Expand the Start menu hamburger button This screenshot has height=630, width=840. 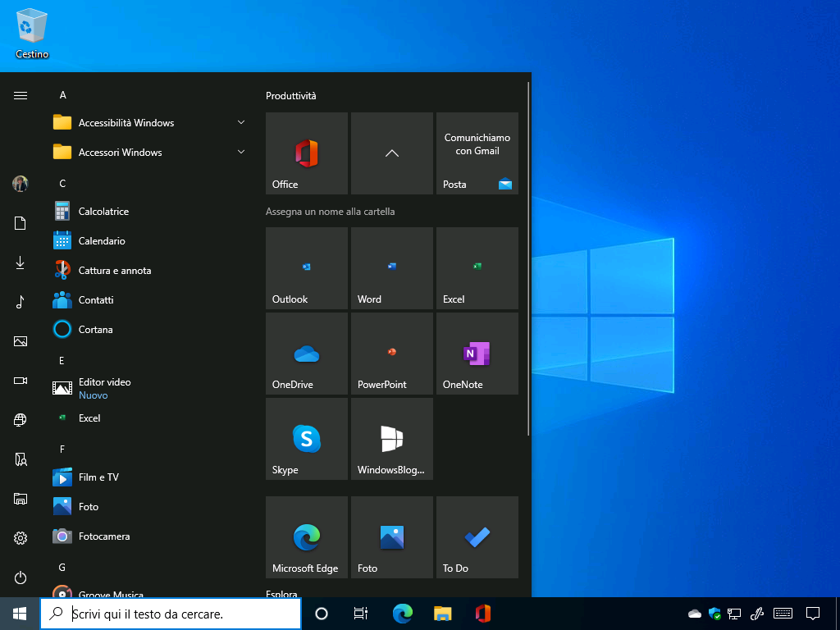coord(21,95)
